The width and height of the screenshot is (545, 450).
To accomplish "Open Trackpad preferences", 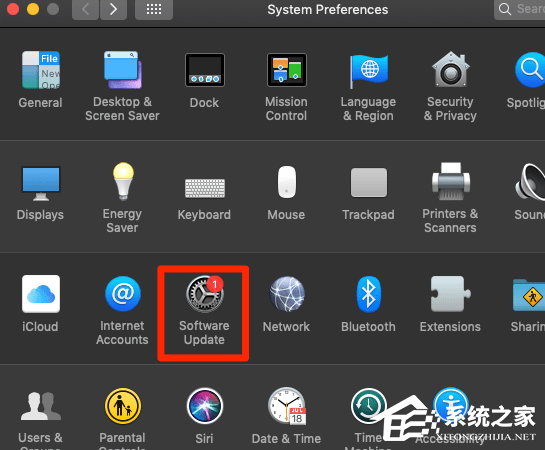I will 368,182.
